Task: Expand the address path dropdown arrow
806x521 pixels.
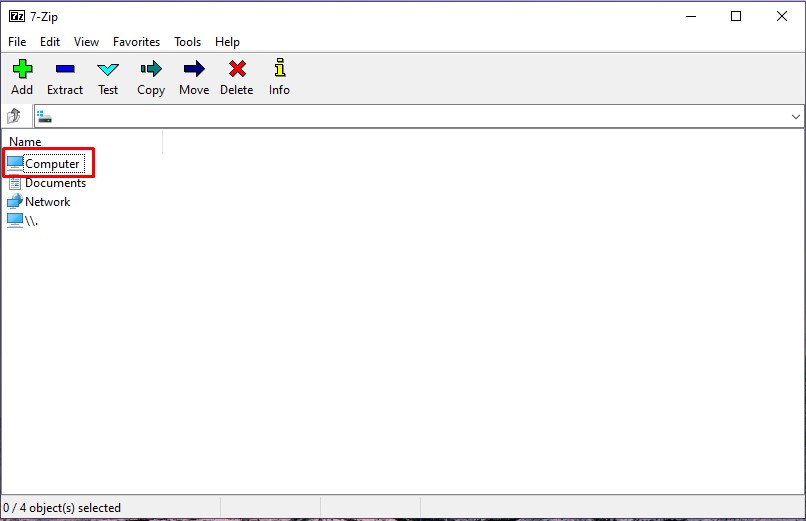Action: [x=796, y=117]
